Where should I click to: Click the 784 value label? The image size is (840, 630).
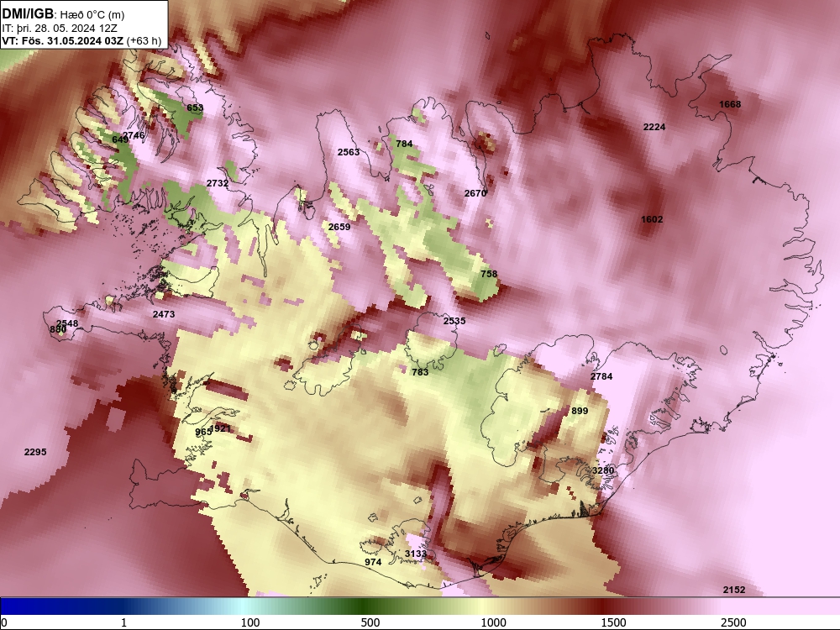tap(404, 144)
